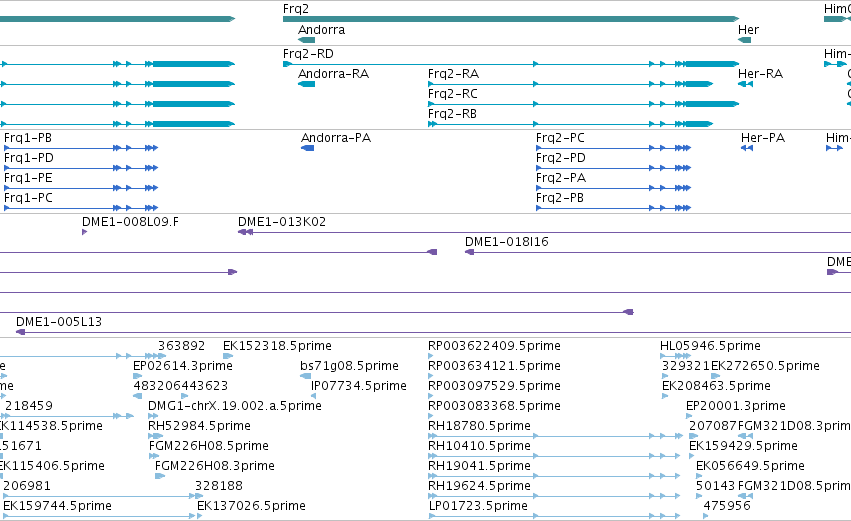Click the FGM226H08.3prime label
Viewport: 851px width, 521px height.
click(x=215, y=466)
